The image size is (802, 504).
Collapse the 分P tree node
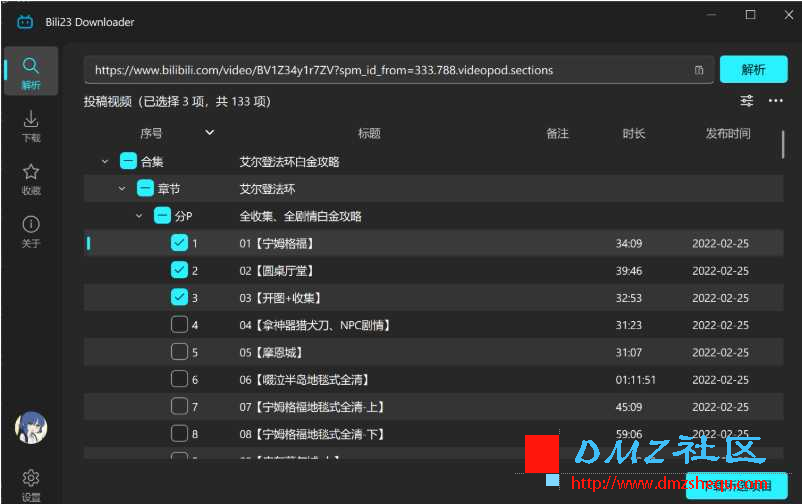click(139, 216)
